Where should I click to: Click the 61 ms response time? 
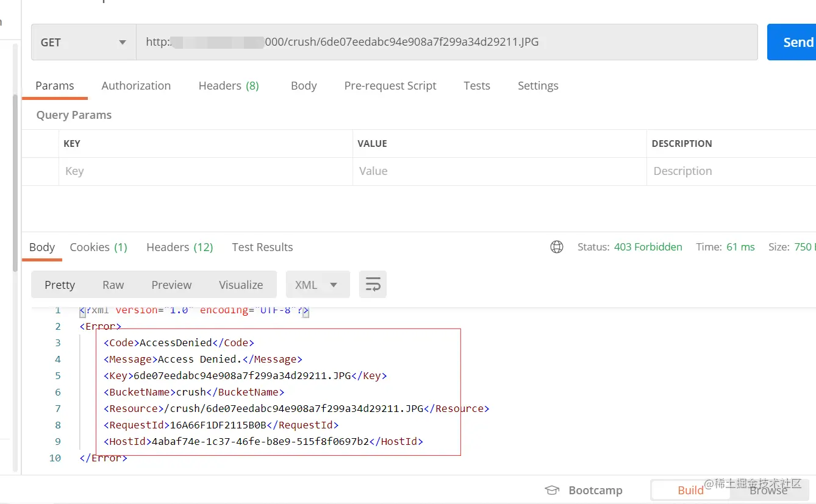[740, 247]
